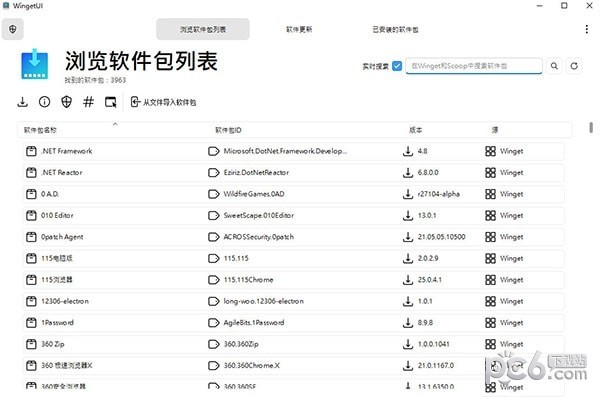The image size is (600, 397).
Task: Click the vertical scrollbar handle of the list
Action: point(591,127)
